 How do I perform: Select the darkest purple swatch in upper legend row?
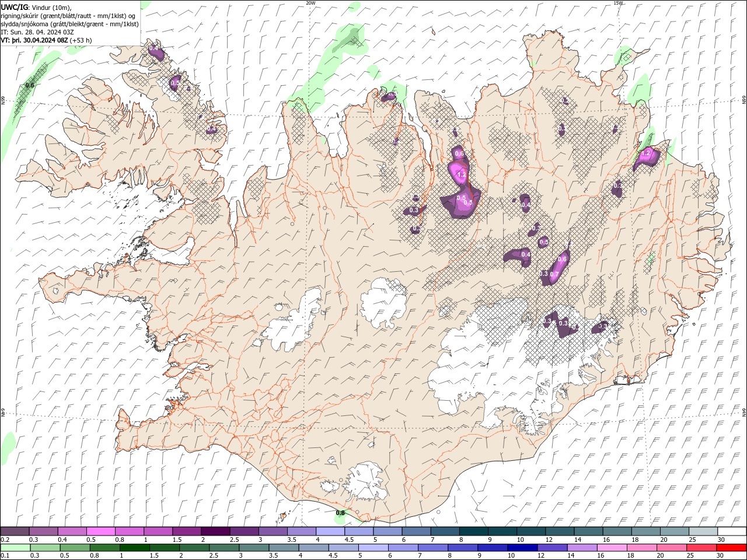click(215, 531)
